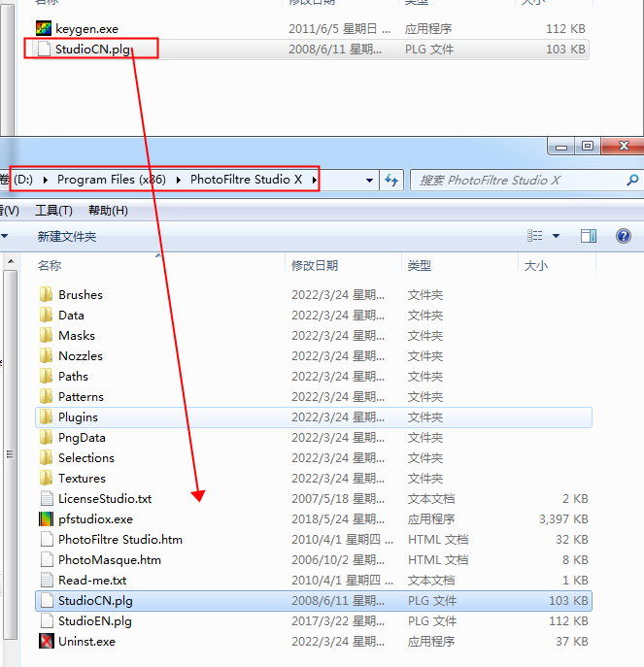Image resolution: width=644 pixels, height=667 pixels.
Task: Open the 帮助(H) menu
Action: 107,211
